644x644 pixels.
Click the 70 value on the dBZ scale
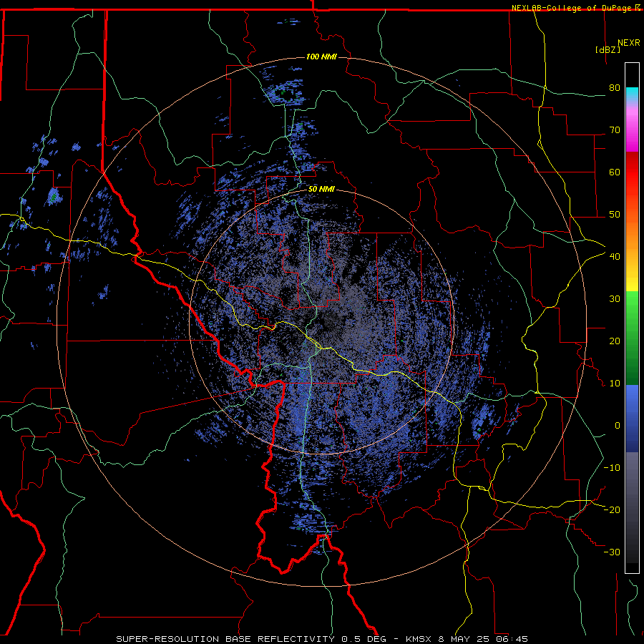[x=615, y=130]
